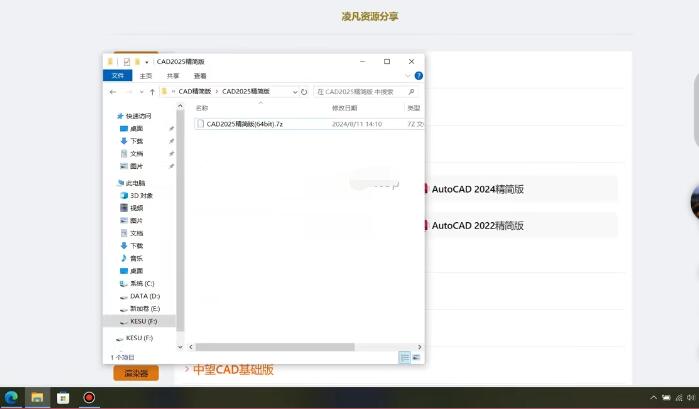Open the 3D 对象 folder
699x409 pixels.
(x=141, y=195)
